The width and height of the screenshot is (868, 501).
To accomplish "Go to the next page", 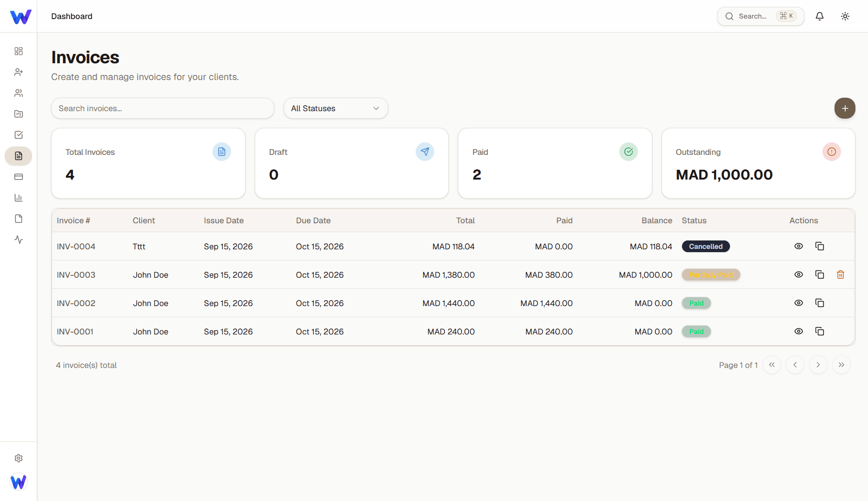I will click(x=818, y=365).
